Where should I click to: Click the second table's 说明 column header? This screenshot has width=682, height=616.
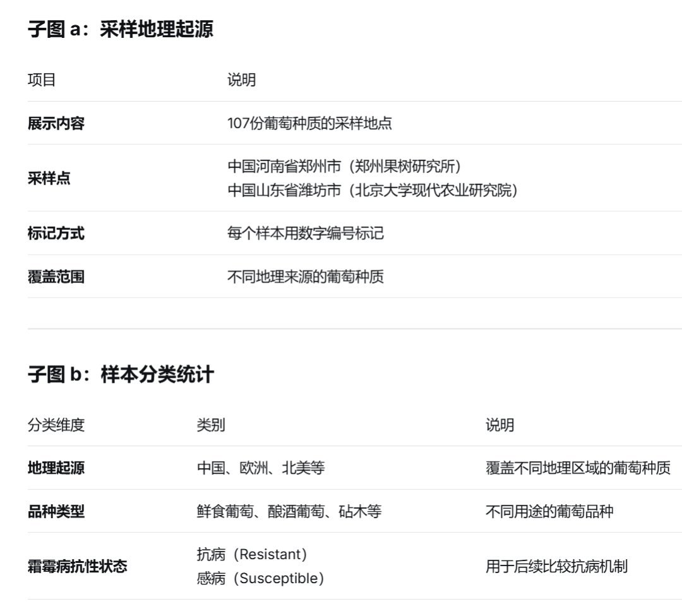pos(500,425)
